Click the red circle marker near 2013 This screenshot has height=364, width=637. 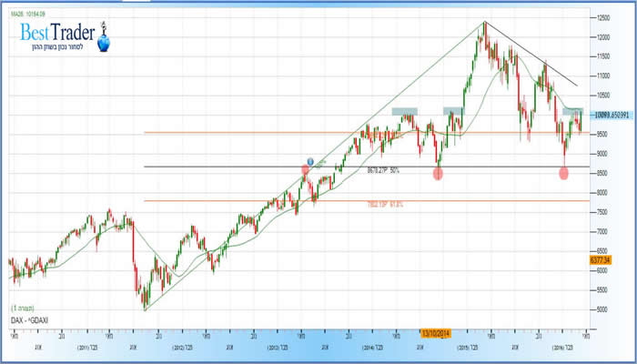(x=307, y=170)
